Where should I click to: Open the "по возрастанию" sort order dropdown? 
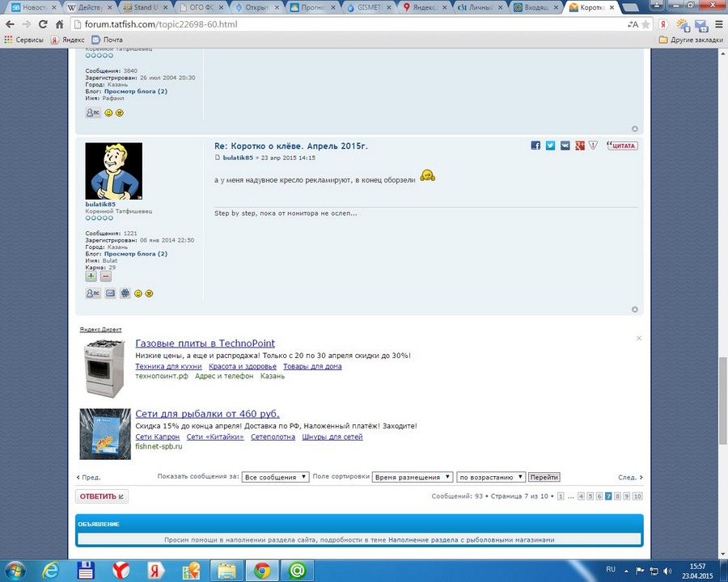tap(491, 477)
